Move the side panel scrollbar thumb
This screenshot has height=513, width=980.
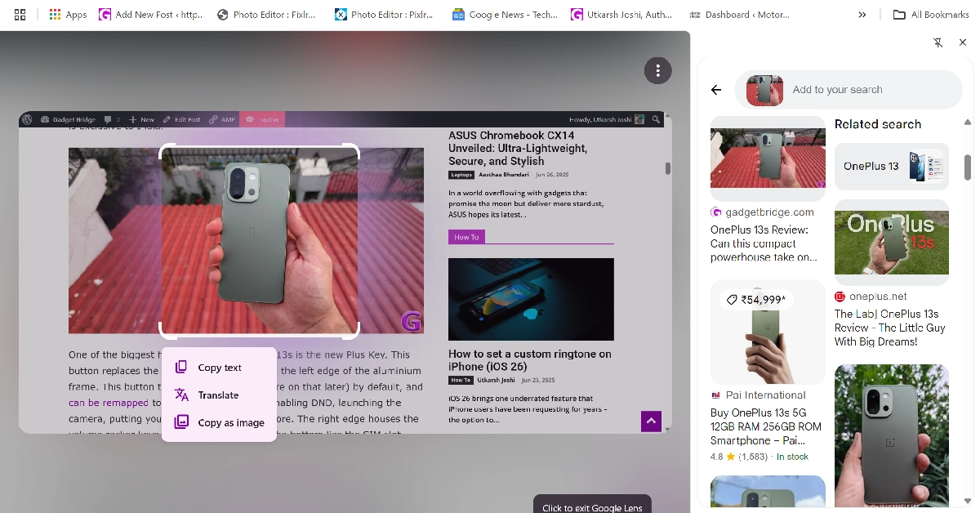[968, 167]
